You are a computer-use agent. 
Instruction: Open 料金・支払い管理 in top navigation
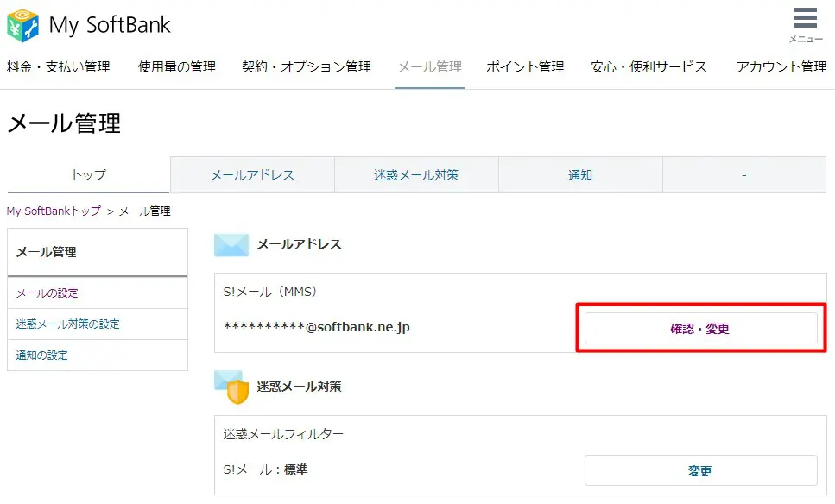pyautogui.click(x=59, y=67)
